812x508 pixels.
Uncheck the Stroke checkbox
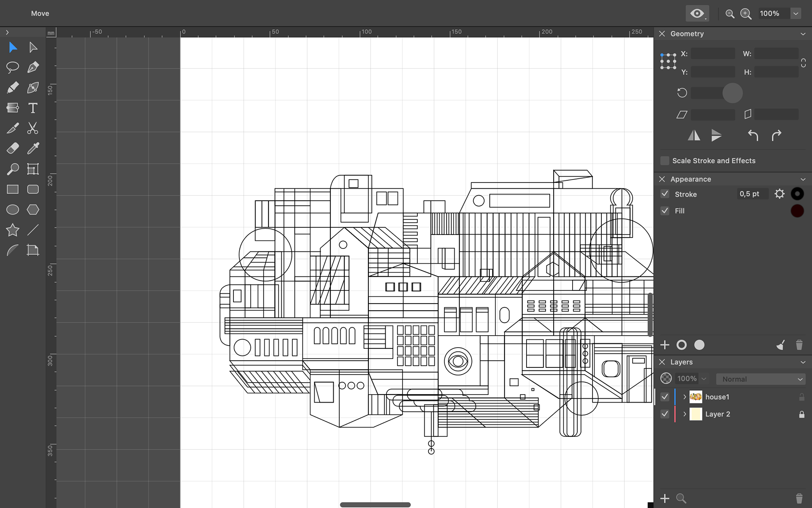tap(665, 194)
